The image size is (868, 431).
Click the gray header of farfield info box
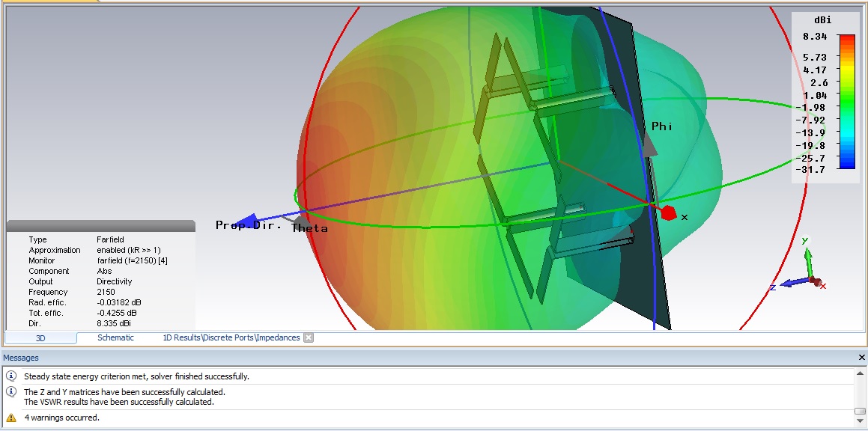point(101,226)
